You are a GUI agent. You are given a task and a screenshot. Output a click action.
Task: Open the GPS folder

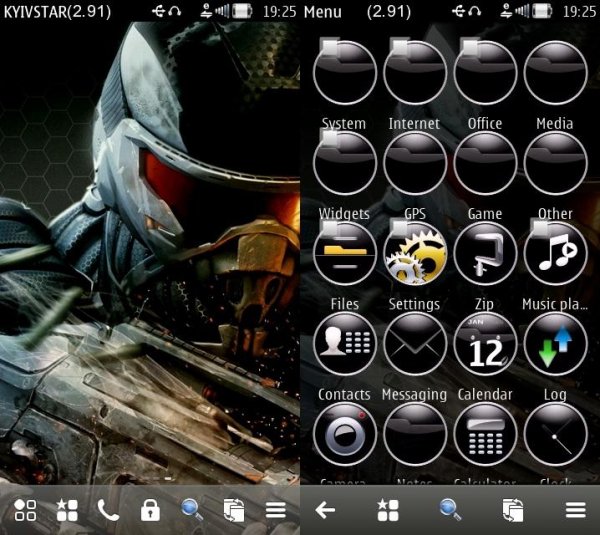[415, 163]
